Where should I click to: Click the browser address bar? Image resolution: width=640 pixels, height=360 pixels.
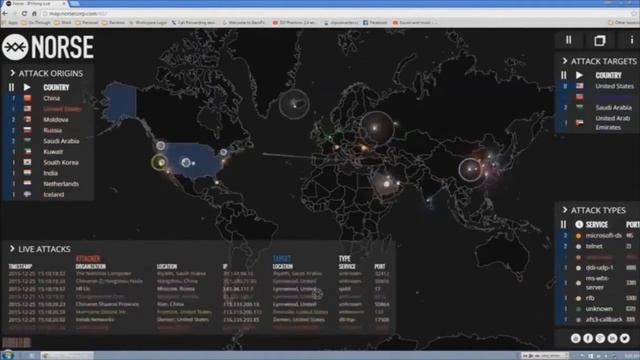[335, 13]
